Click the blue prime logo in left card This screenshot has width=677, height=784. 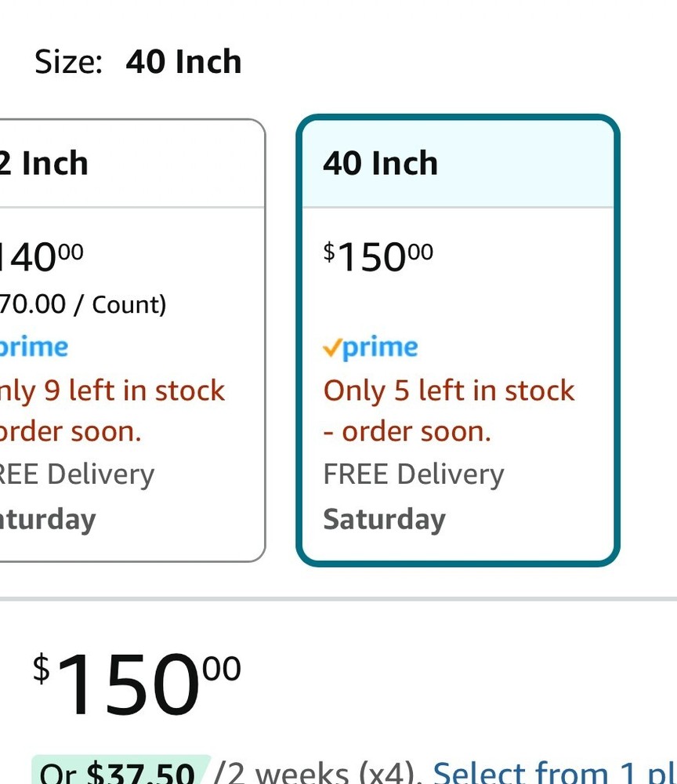pyautogui.click(x=34, y=347)
